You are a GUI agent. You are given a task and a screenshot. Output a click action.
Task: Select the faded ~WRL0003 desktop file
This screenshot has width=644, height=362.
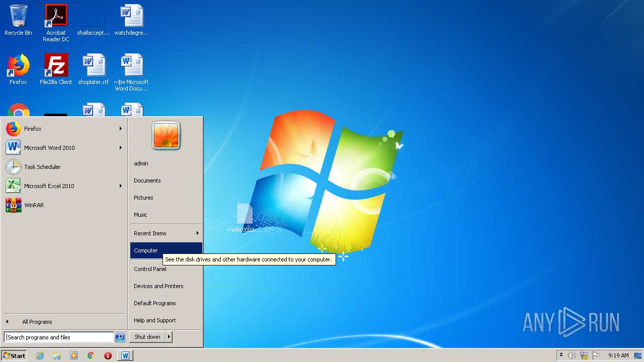245,218
